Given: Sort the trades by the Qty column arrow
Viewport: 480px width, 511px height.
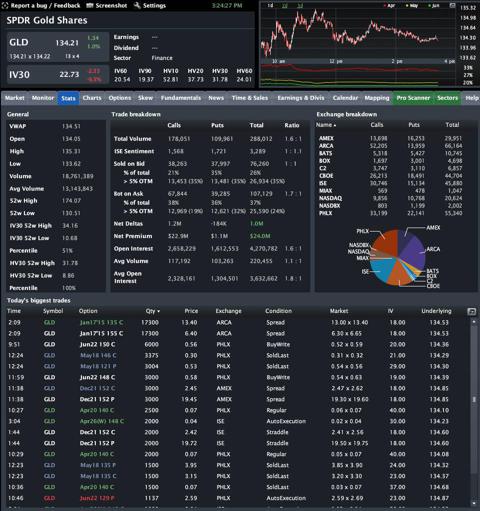Looking at the screenshot, I should pos(158,311).
